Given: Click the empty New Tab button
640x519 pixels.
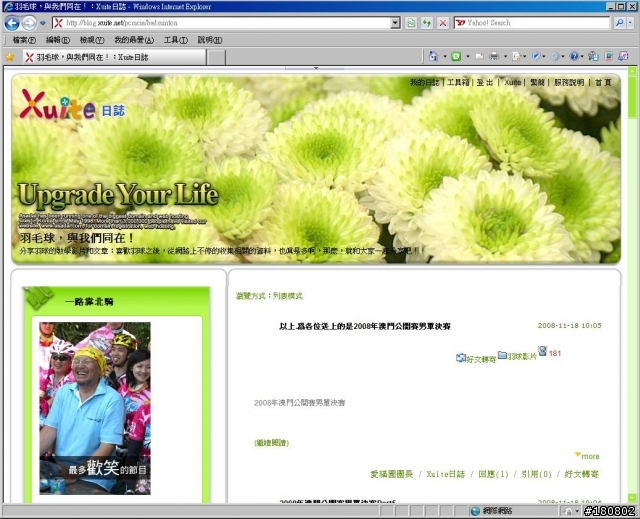Looking at the screenshot, I should [x=216, y=58].
